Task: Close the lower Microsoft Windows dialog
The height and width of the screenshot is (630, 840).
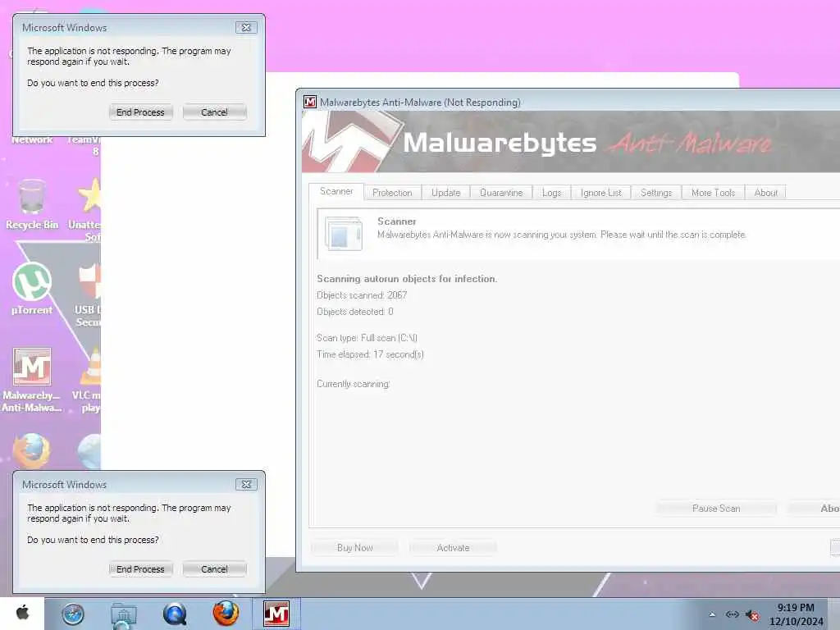Action: tap(246, 484)
